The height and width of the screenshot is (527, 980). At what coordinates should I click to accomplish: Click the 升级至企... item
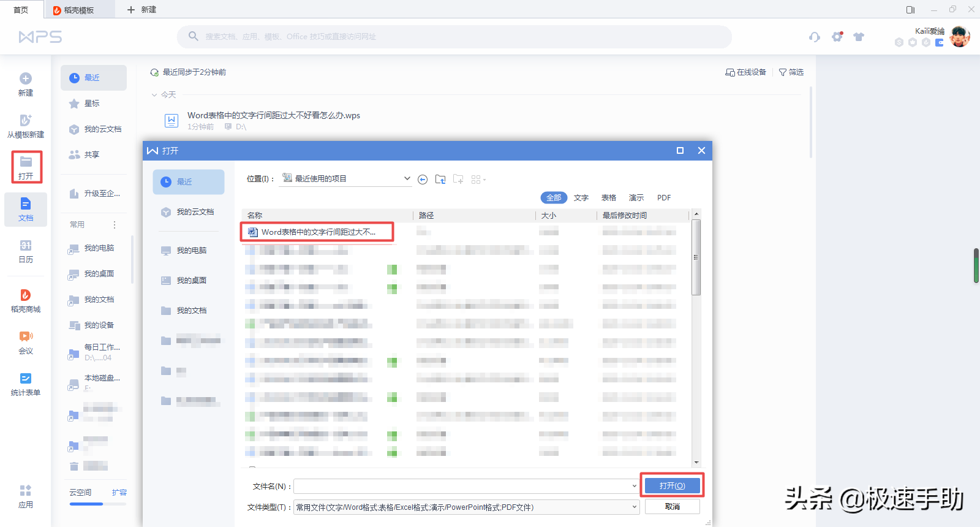95,194
